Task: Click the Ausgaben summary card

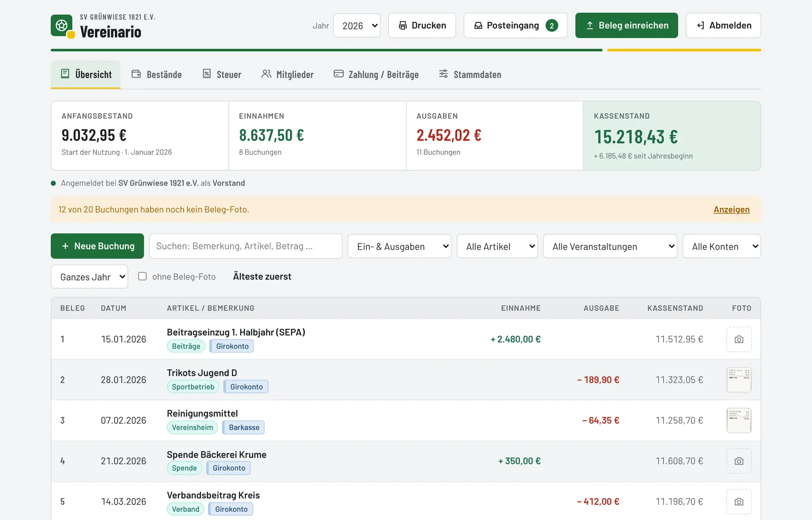Action: pyautogui.click(x=495, y=135)
